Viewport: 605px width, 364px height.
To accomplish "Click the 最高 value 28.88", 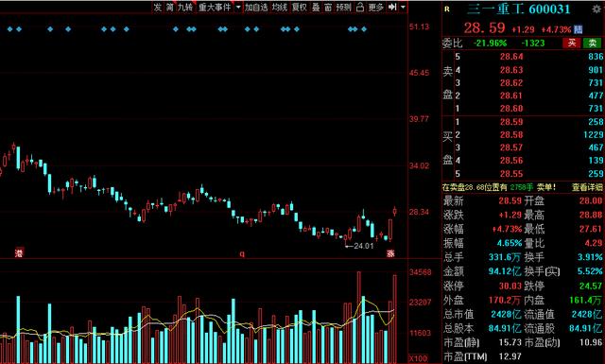I will (590, 215).
